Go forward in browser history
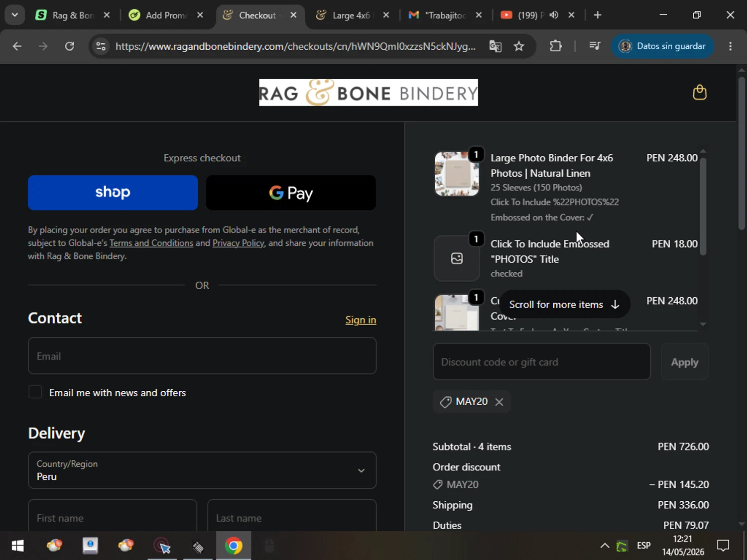This screenshot has height=560, width=747. tap(43, 46)
